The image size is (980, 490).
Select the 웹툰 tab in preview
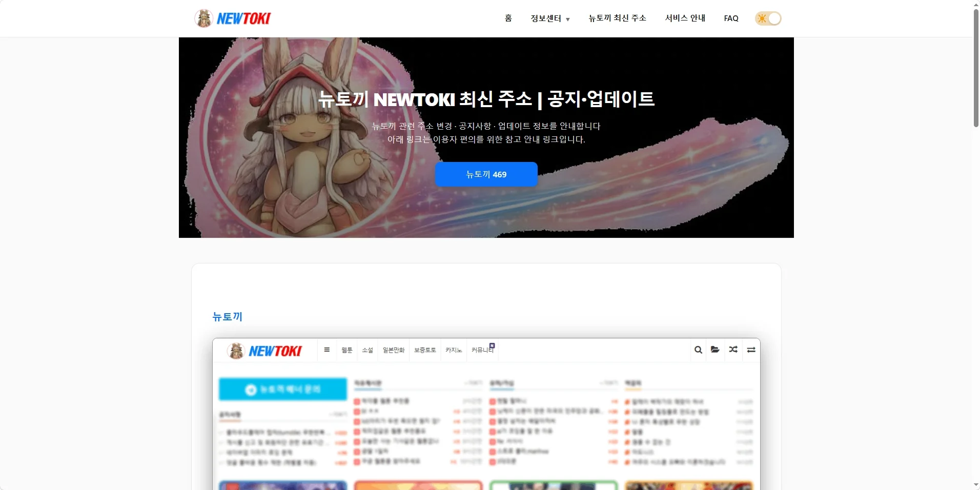pyautogui.click(x=347, y=350)
